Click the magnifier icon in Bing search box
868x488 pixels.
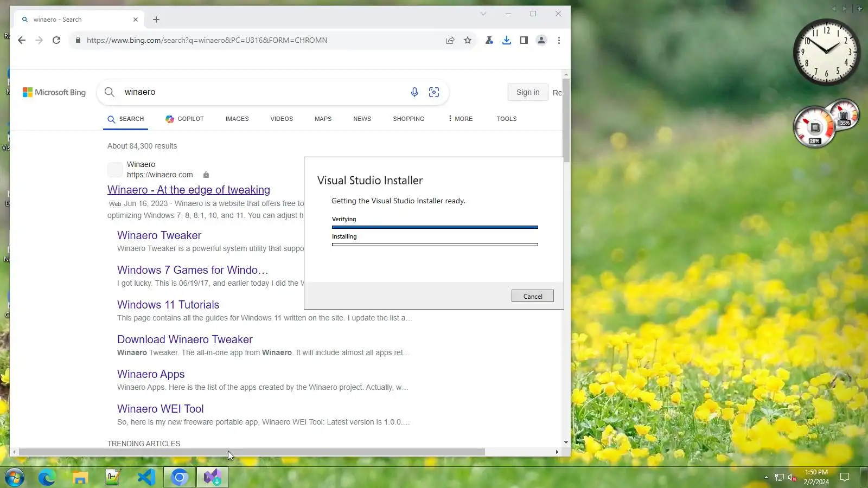click(x=110, y=92)
